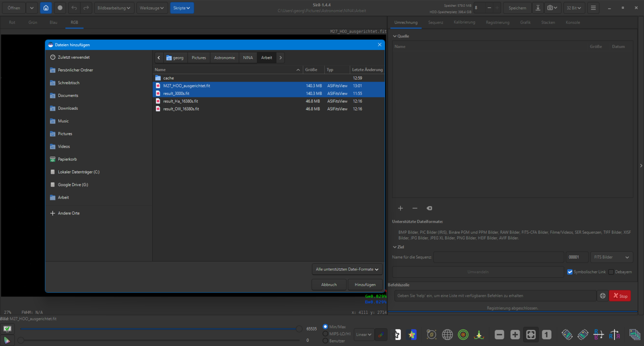Click the horizontal mirror icon
644x346 pixels.
pyautogui.click(x=599, y=335)
